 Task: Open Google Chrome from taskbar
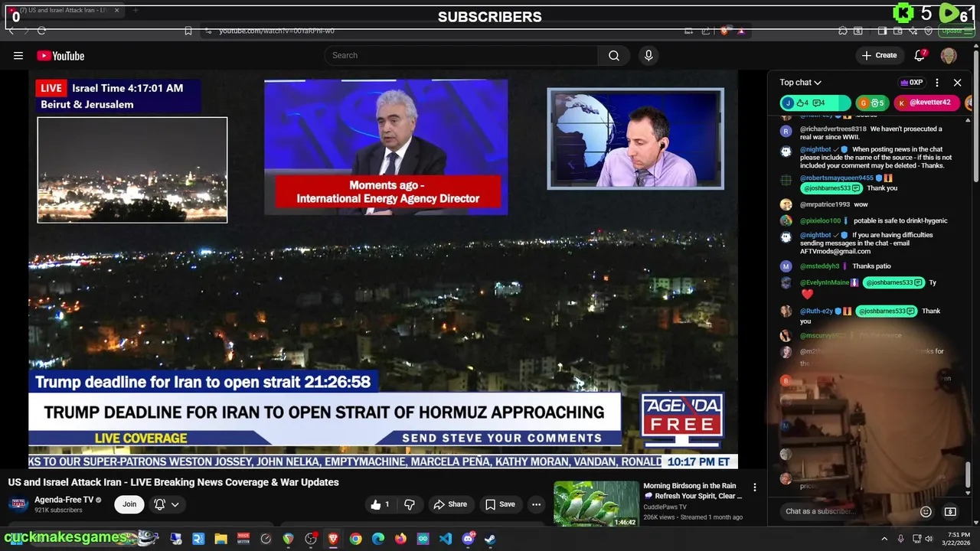(x=355, y=539)
